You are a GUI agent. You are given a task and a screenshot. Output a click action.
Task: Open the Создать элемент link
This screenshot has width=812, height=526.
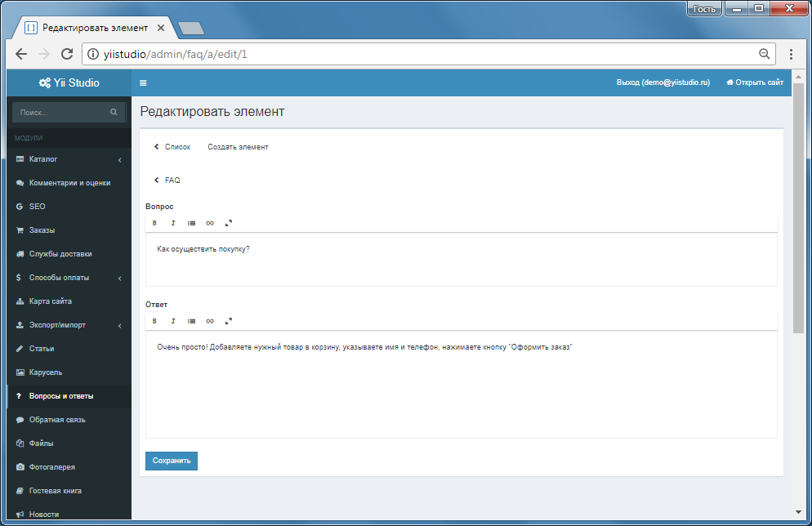tap(238, 147)
